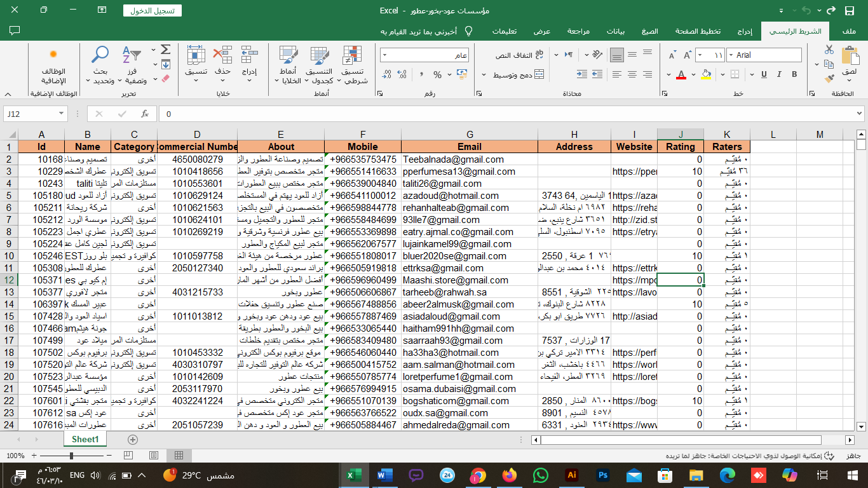This screenshot has width=868, height=488.
Task: Open the Name Box dropdown arrow
Action: pyautogui.click(x=61, y=114)
